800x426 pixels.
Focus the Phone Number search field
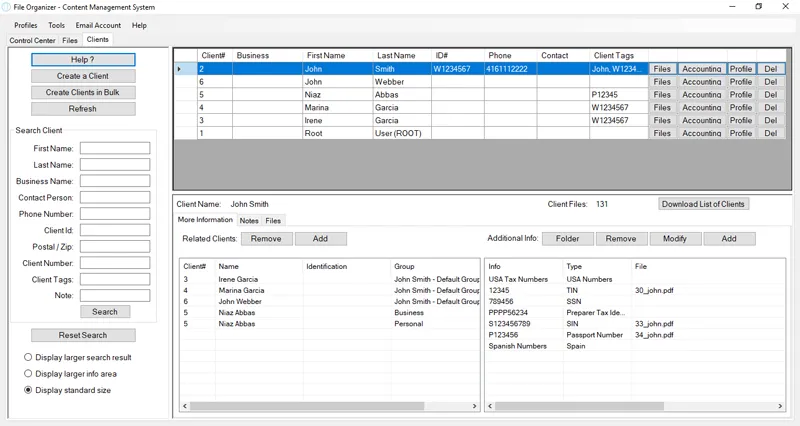(x=115, y=214)
